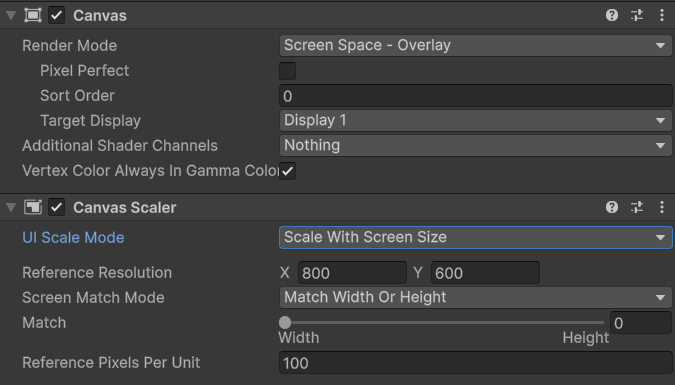Uncheck Vertex Color Always In Gamma Color
675x385 pixels.
tap(288, 171)
